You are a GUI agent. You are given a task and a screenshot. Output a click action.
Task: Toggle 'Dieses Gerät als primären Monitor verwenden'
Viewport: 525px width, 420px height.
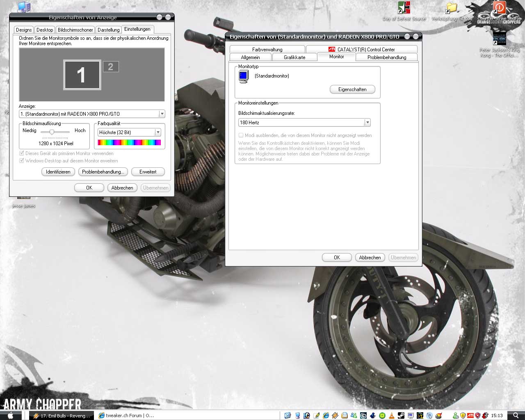[22, 153]
